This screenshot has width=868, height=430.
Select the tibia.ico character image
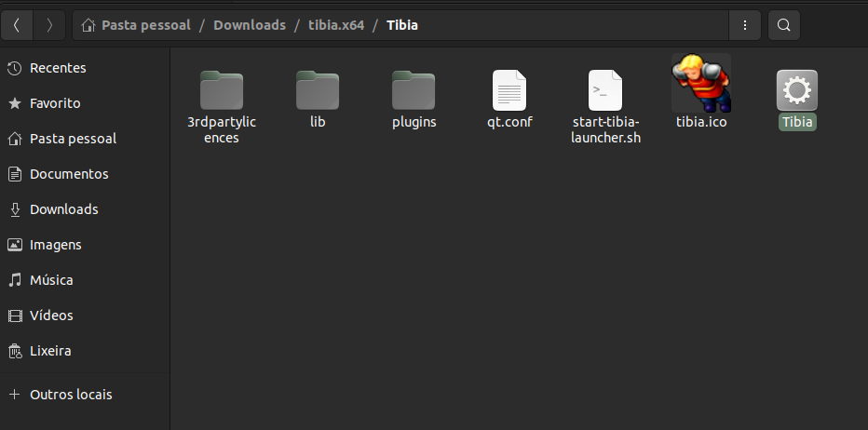pyautogui.click(x=701, y=83)
